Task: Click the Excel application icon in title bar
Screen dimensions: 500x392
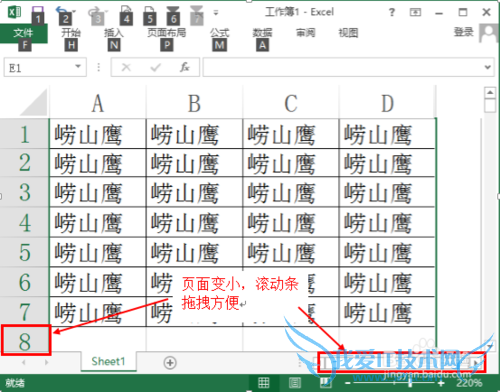Action: (14, 12)
